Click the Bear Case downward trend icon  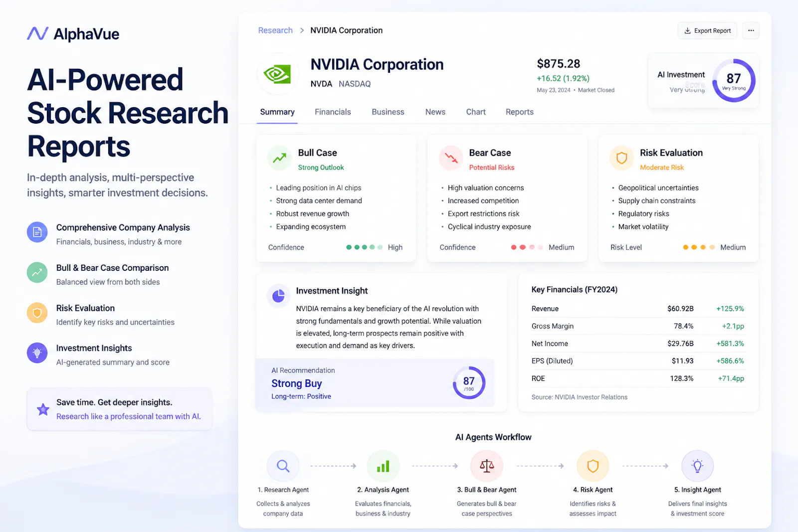click(x=451, y=158)
